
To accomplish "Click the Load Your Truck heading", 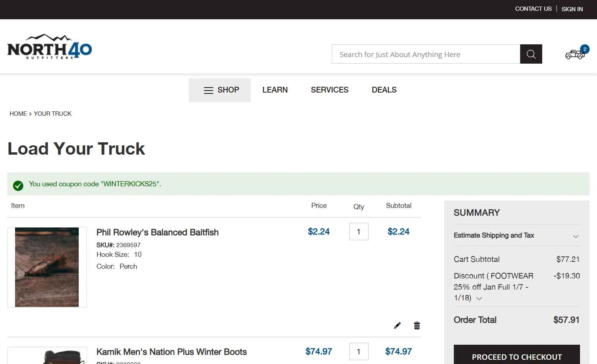I will [x=76, y=149].
